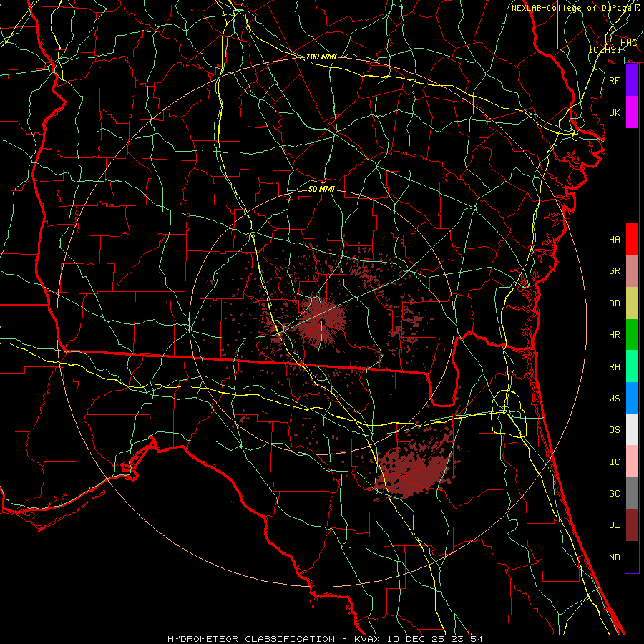The image size is (644, 644).
Task: Click the BD legend label
Action: [x=614, y=303]
